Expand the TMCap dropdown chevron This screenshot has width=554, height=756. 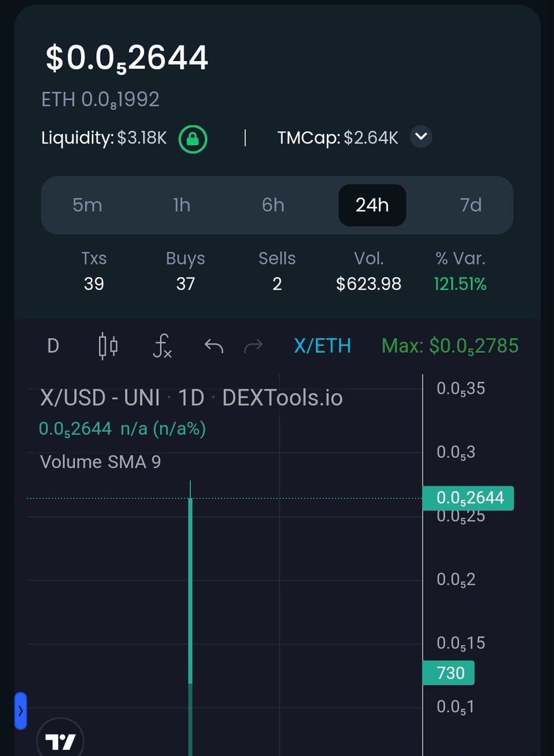click(x=421, y=137)
